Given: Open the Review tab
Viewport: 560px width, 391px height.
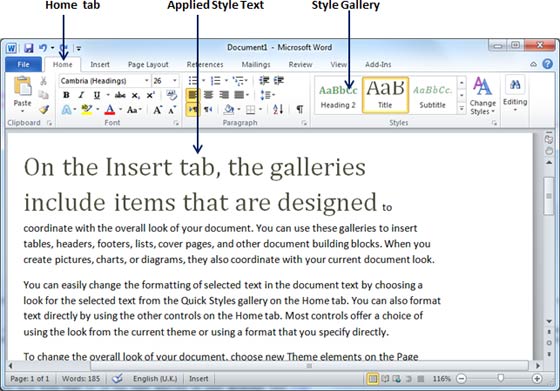Looking at the screenshot, I should pos(300,65).
